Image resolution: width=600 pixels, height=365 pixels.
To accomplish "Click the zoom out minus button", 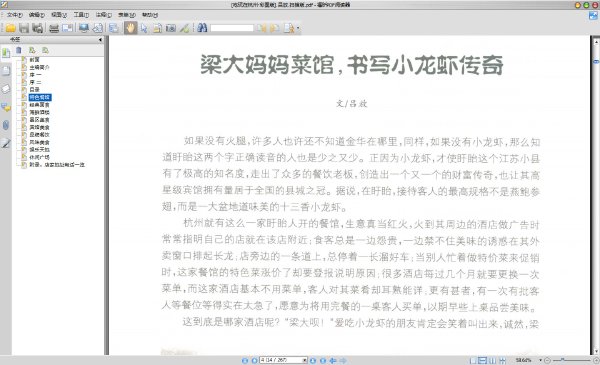I will coord(547,360).
